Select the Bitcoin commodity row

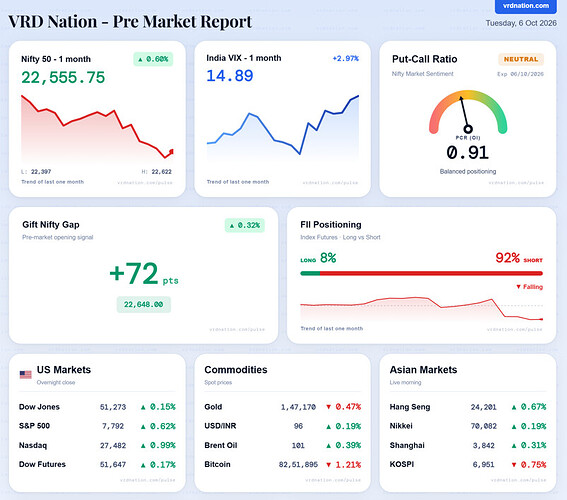tap(283, 465)
